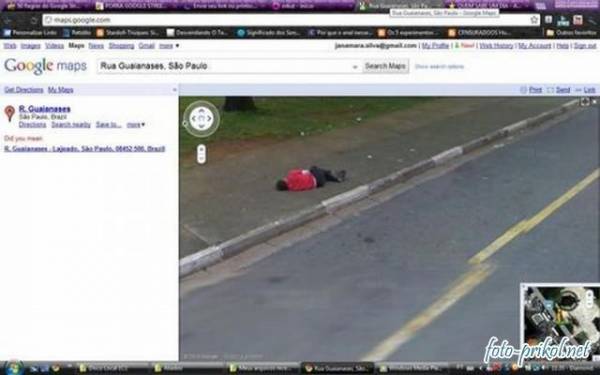Zoom in with Street View plus button
This screenshot has width=600, height=375.
click(201, 148)
